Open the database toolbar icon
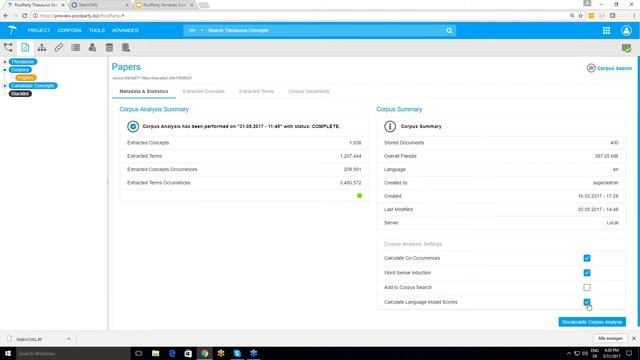 coord(109,48)
